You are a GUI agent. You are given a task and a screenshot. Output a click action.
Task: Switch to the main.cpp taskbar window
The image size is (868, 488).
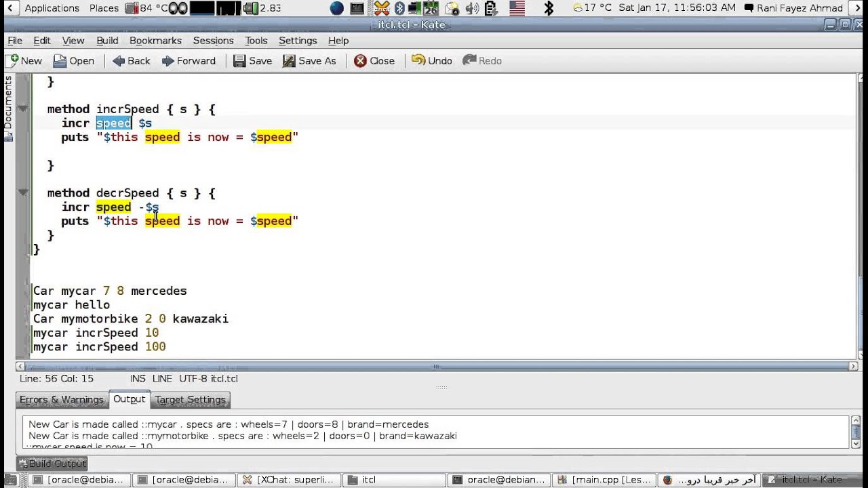pos(604,480)
